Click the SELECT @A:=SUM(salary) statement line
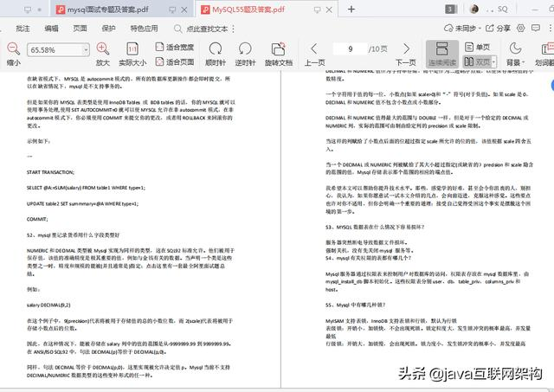The height and width of the screenshot is (392, 554). [86, 188]
